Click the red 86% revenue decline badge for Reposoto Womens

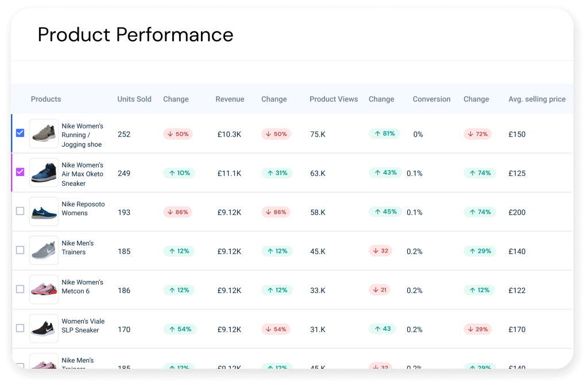point(276,212)
